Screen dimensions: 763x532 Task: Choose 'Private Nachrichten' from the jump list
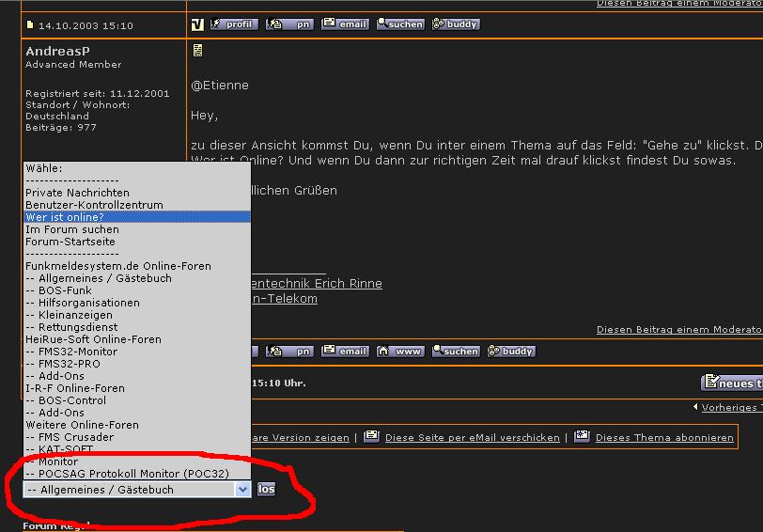[x=77, y=193]
